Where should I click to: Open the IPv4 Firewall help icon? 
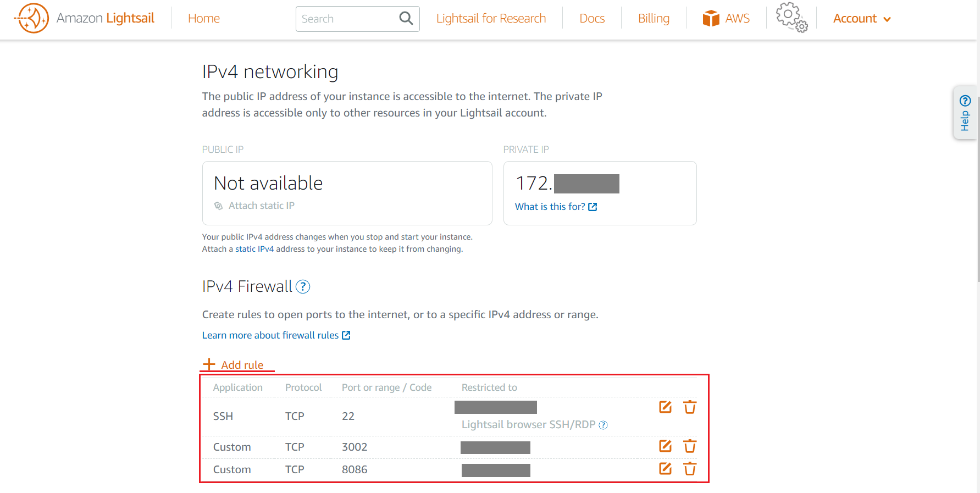tap(303, 287)
